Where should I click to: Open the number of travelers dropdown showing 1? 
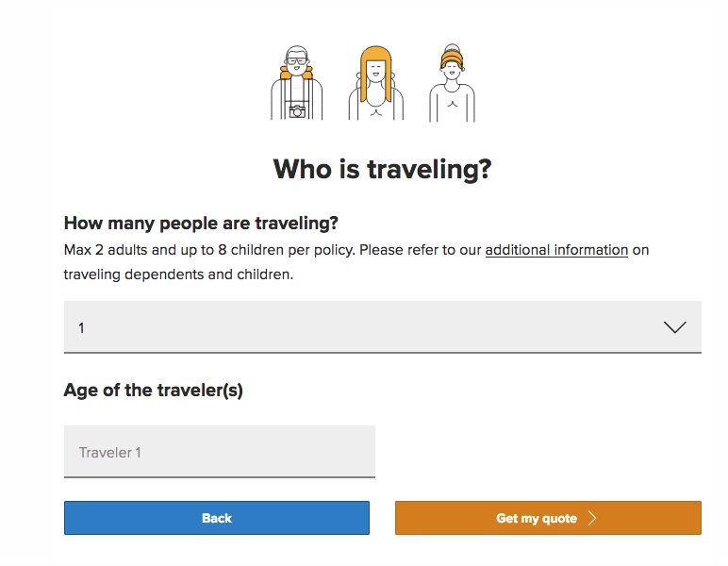point(383,327)
